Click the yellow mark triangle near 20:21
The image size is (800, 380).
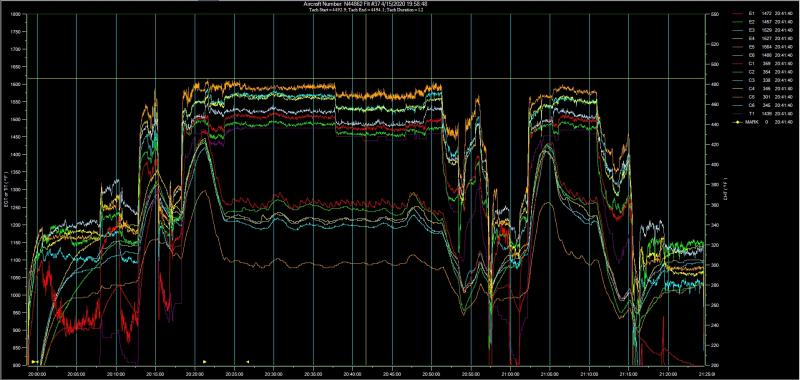click(x=205, y=361)
